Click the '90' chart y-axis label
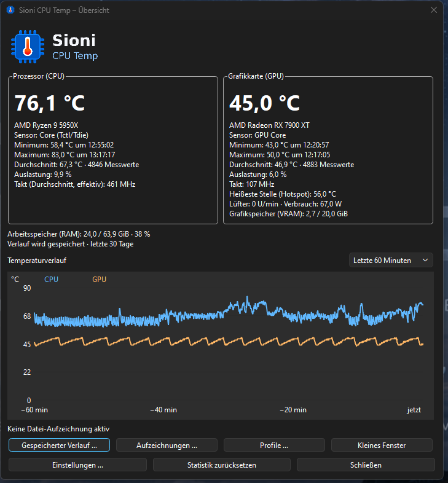The image size is (448, 483). coord(27,288)
